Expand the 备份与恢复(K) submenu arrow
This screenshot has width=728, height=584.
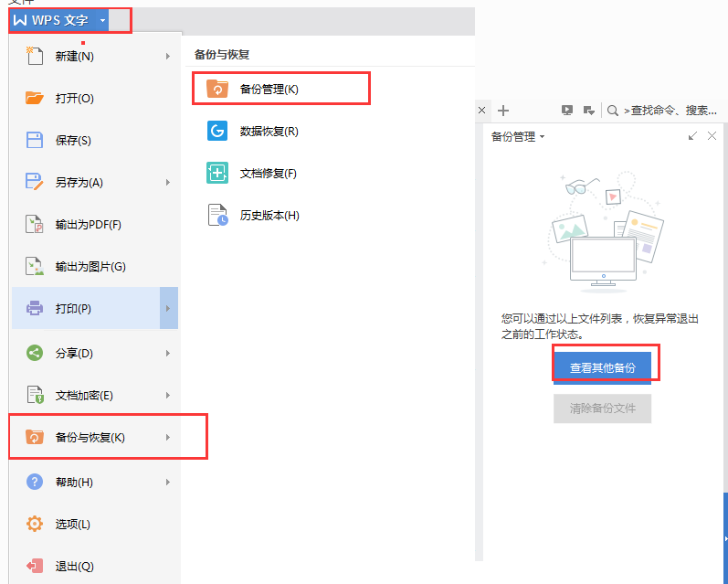tap(167, 437)
